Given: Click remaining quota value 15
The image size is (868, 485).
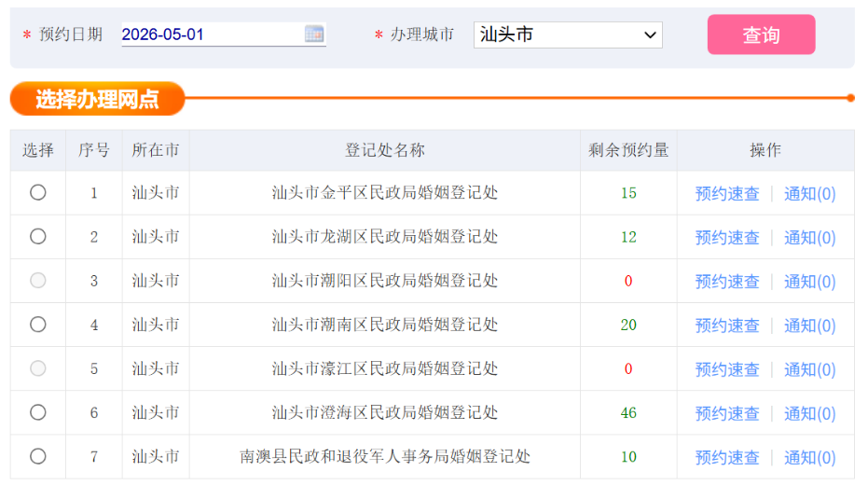Looking at the screenshot, I should [x=628, y=193].
